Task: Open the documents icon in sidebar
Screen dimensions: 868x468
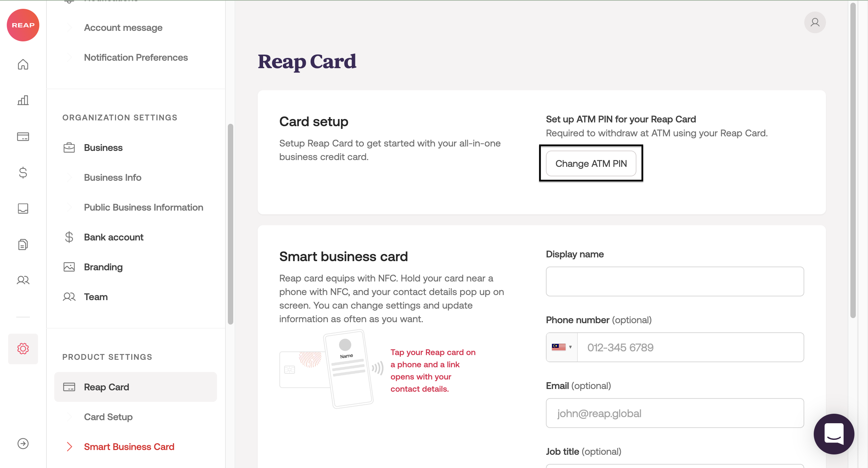Action: pos(23,244)
